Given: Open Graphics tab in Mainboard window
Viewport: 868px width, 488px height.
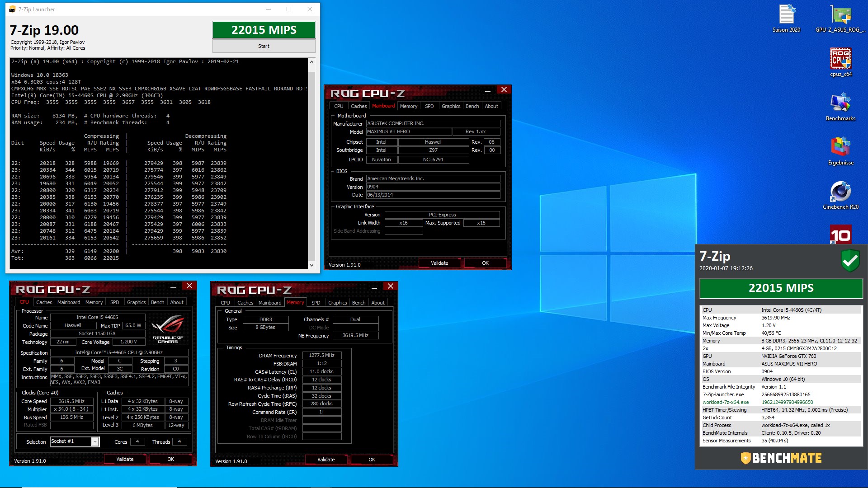Looking at the screenshot, I should pos(451,106).
